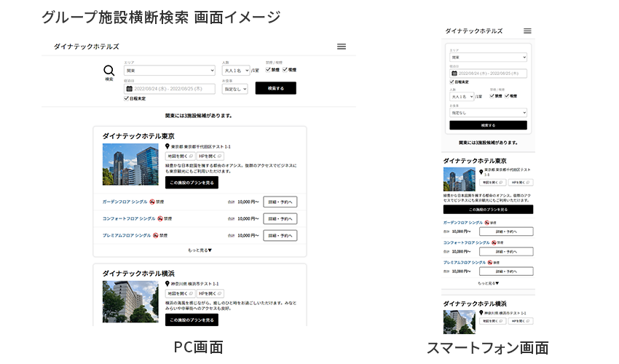This screenshot has width=619, height=364.
Task: Open the 人数 dropdown on smartphone screen
Action: tap(462, 97)
